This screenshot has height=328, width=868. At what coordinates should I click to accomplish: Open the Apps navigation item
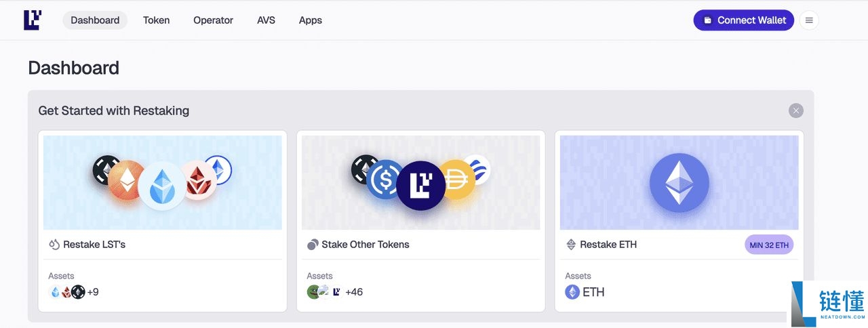[310, 20]
